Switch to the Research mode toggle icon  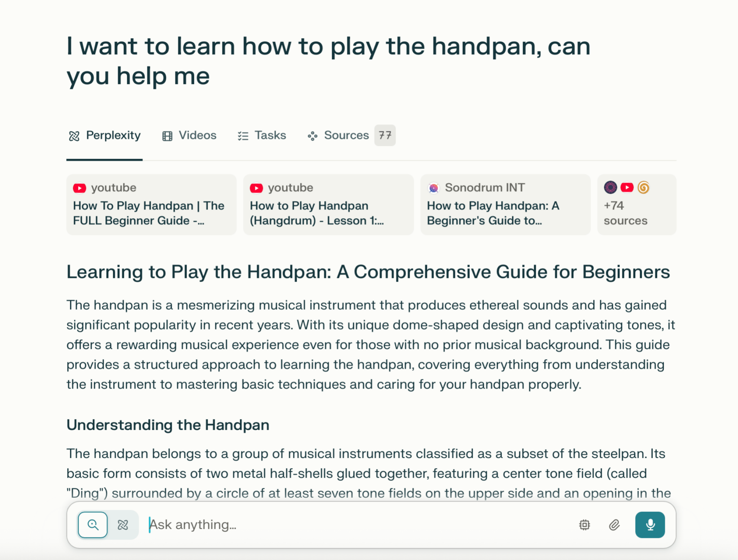tap(123, 525)
